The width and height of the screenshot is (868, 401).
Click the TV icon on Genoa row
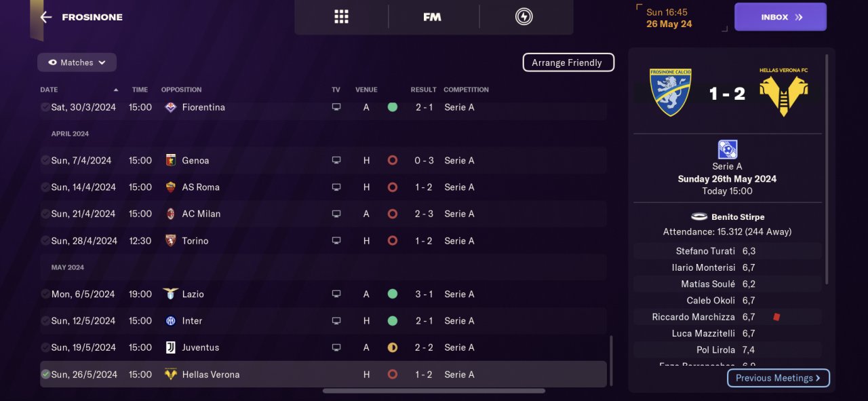point(336,161)
